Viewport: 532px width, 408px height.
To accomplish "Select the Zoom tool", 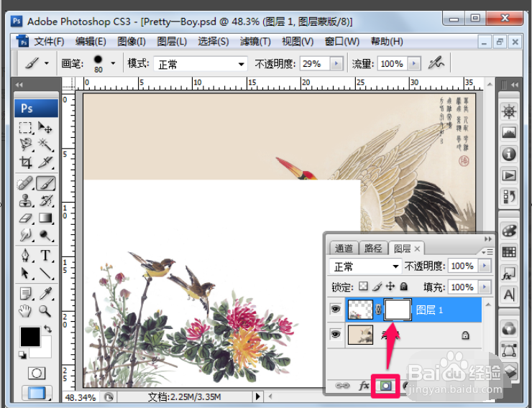I will pyautogui.click(x=45, y=311).
